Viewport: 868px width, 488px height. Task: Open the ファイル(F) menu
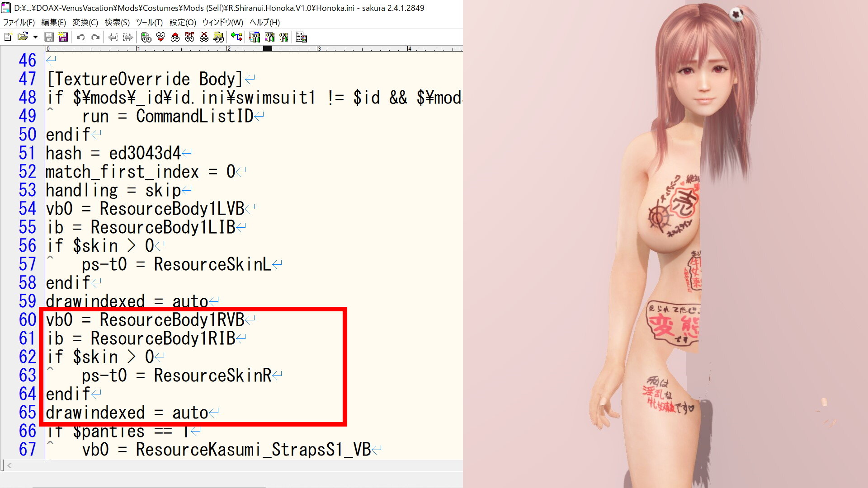point(19,22)
